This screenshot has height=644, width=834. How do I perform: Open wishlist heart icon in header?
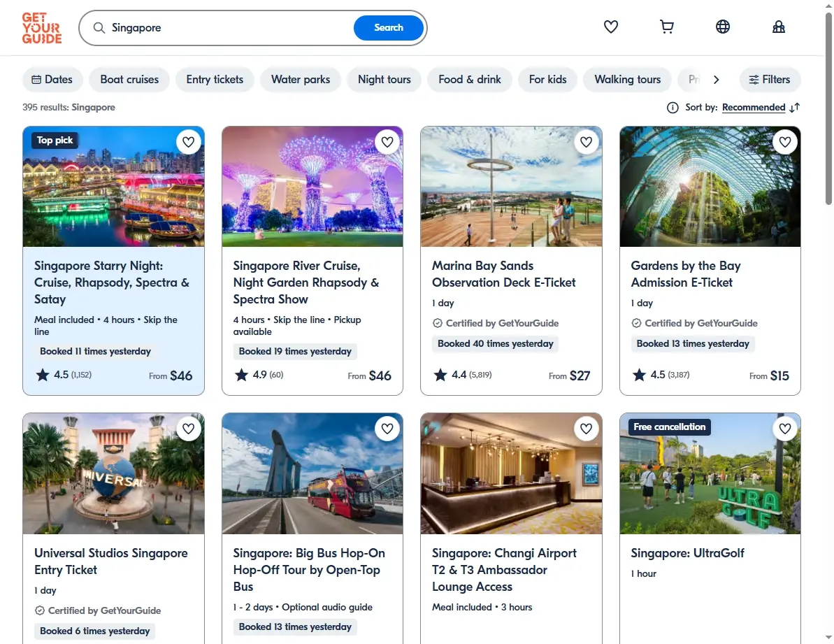610,27
